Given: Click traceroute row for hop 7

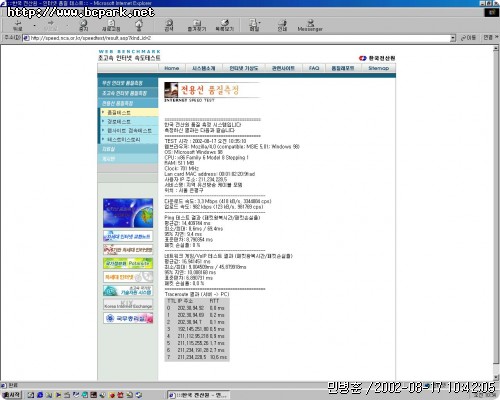Looking at the screenshot, I should [197, 357].
